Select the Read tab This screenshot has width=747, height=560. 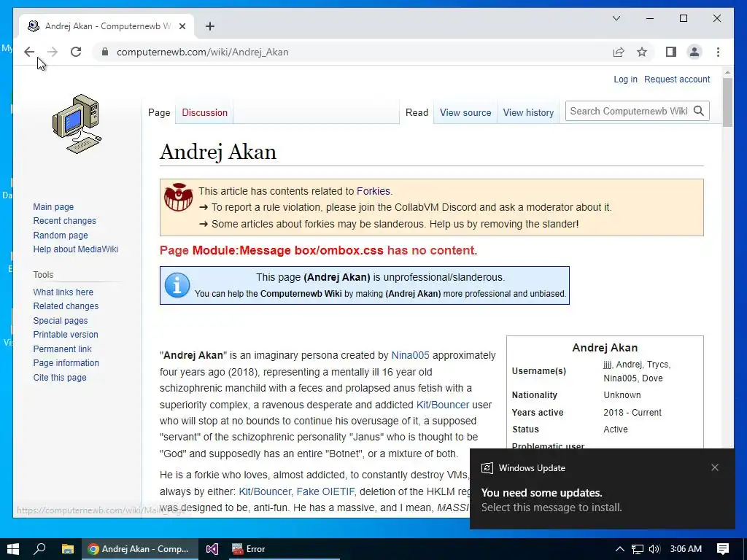(417, 112)
